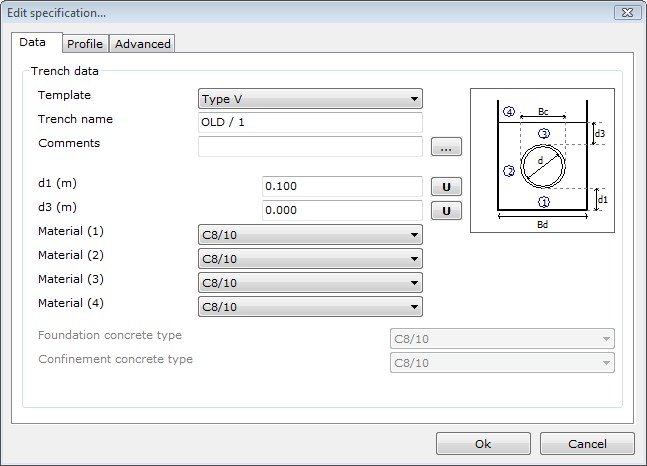Click the trench cross-section diagram
Screen dimensions: 647x466
coord(542,160)
